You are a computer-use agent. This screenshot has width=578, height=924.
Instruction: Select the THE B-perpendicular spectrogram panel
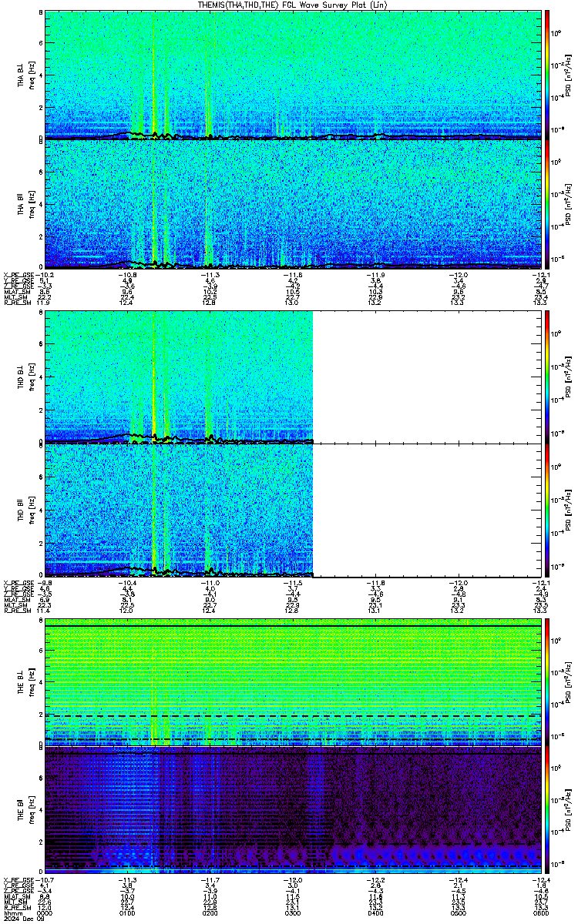(x=291, y=682)
